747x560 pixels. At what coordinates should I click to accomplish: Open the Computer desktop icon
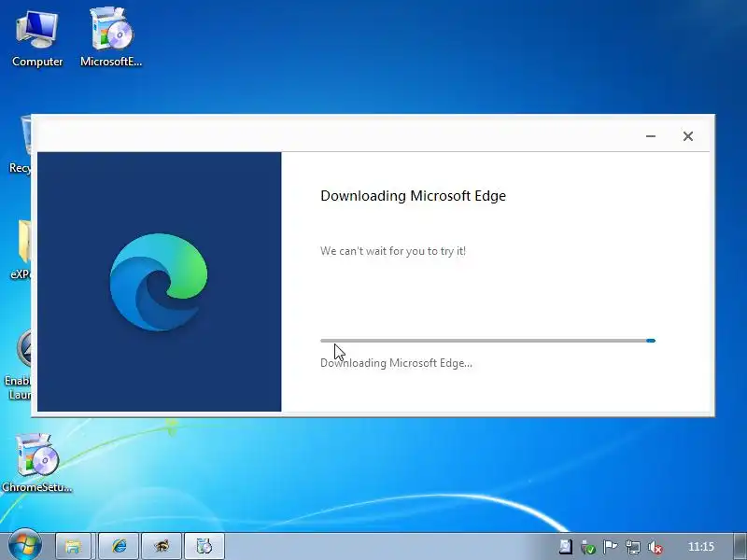click(x=37, y=39)
